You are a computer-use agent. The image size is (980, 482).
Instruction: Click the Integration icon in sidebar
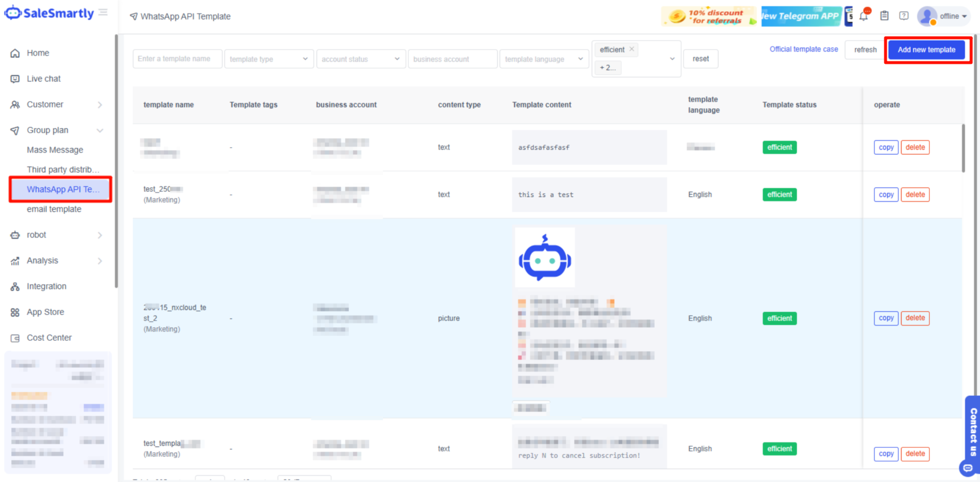coord(15,286)
